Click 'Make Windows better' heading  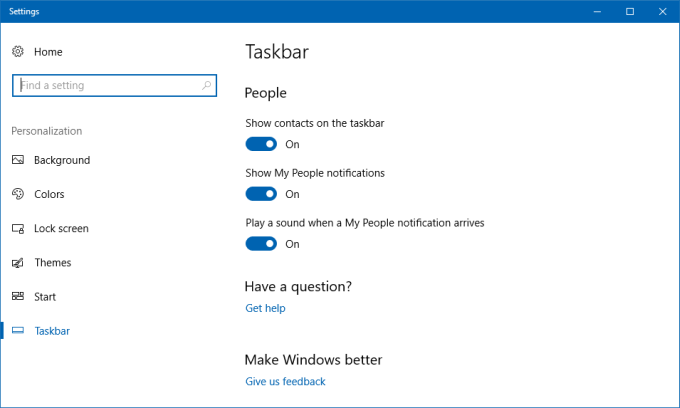pyautogui.click(x=314, y=360)
